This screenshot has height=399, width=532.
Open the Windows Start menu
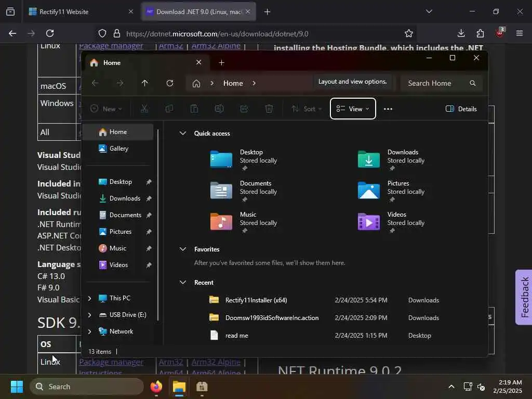pos(17,387)
